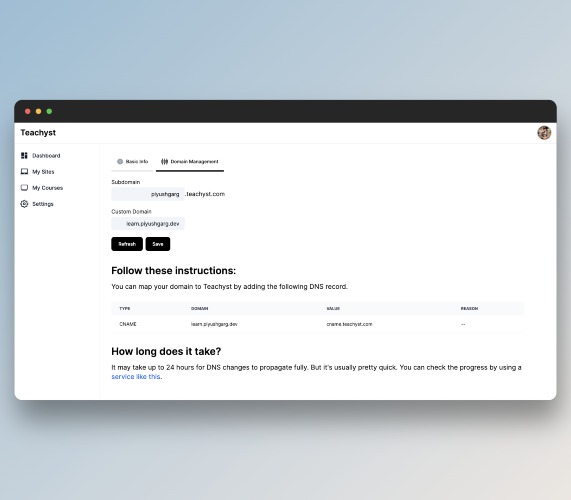Click the Domain Management tab icon
Image resolution: width=571 pixels, height=500 pixels.
tap(165, 161)
